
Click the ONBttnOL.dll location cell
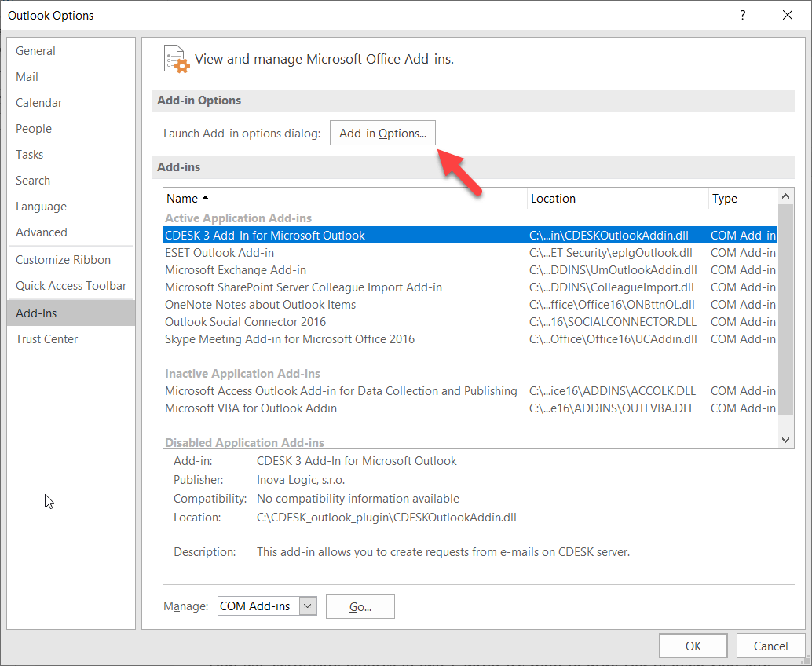pyautogui.click(x=612, y=305)
